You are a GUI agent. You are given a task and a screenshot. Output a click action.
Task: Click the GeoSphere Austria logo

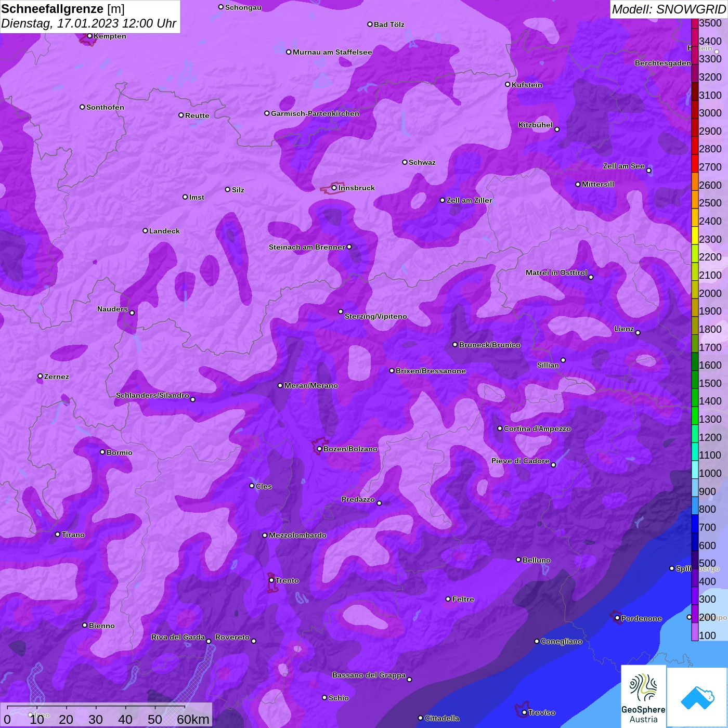[x=643, y=696]
